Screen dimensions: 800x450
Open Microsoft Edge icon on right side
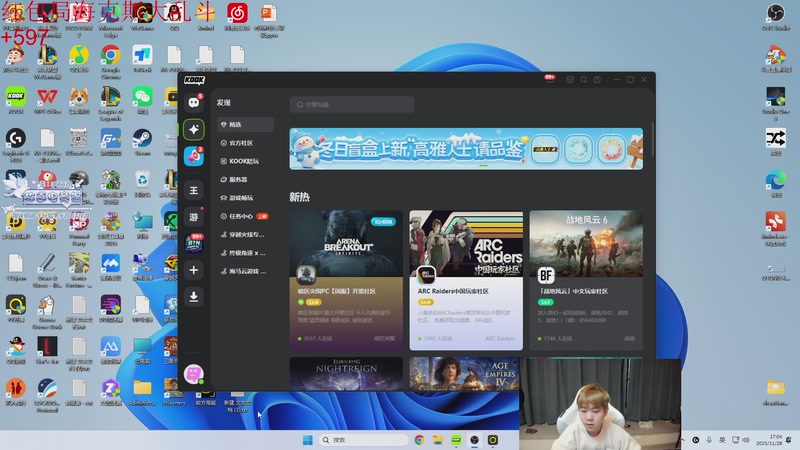pyautogui.click(x=776, y=185)
